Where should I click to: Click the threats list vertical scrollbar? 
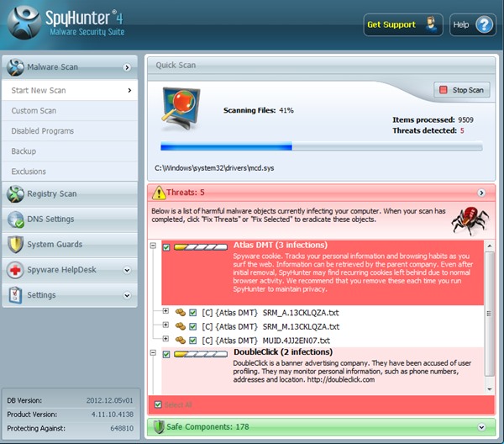point(490,311)
